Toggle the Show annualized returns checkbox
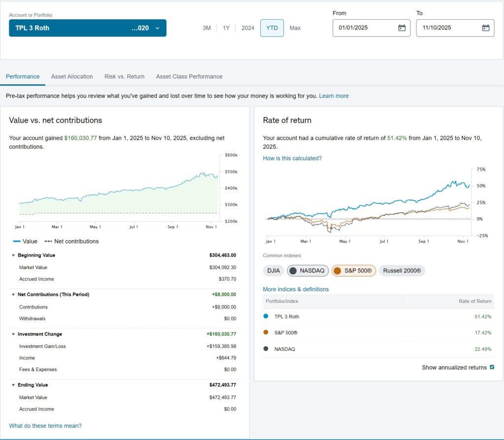 pyautogui.click(x=492, y=368)
